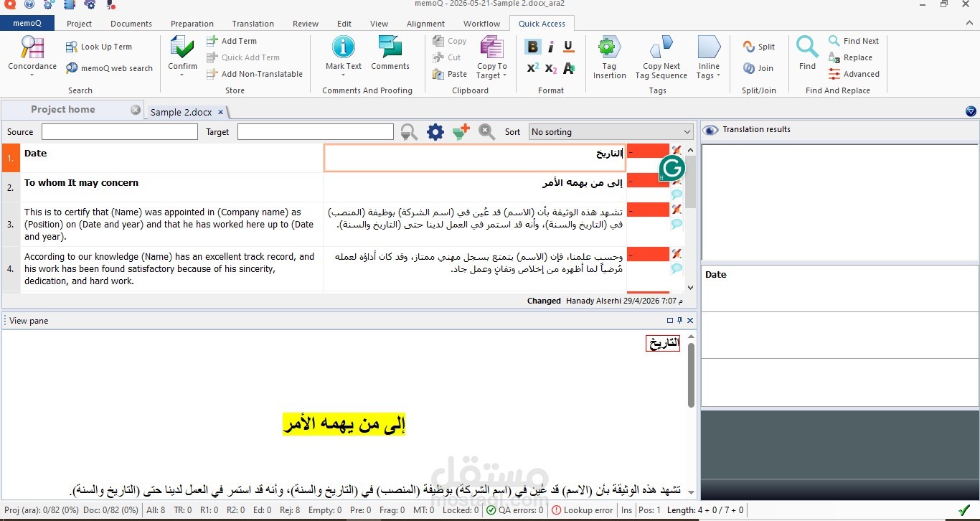Apply Superscript formatting
This screenshot has width=980, height=521.
click(532, 68)
